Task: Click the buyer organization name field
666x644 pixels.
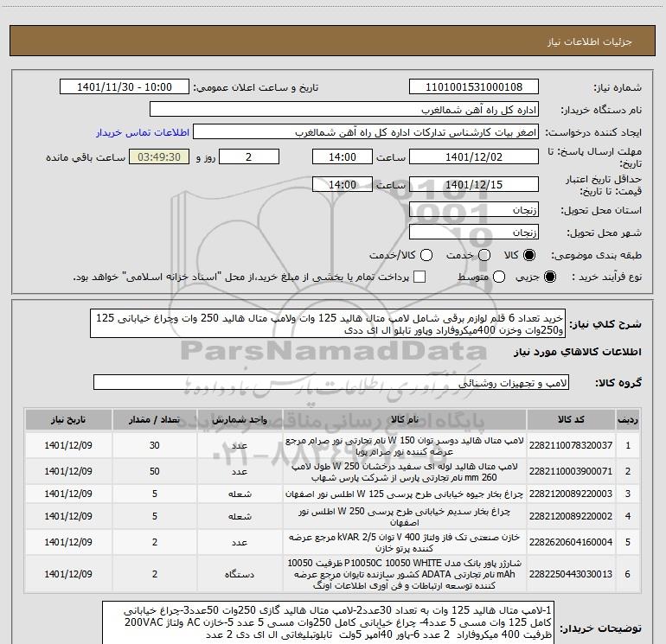Action: pyautogui.click(x=344, y=110)
